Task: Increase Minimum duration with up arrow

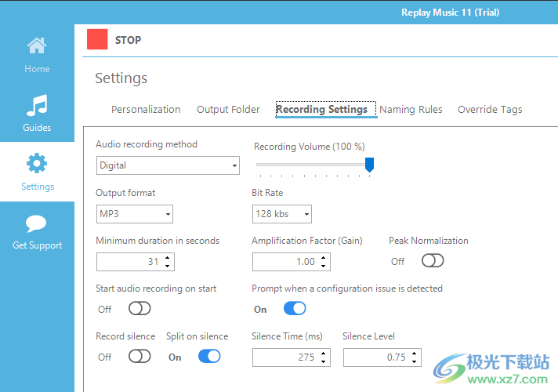Action: tap(167, 258)
